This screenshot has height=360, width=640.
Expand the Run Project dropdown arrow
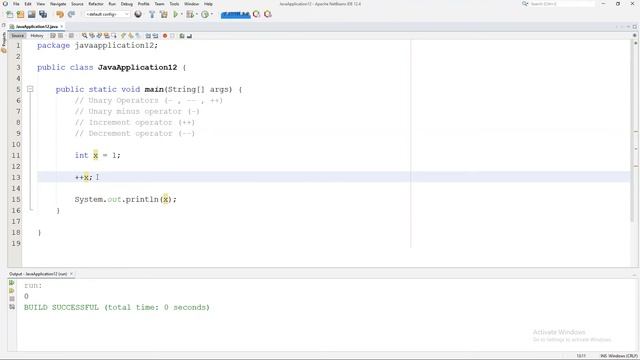182,14
